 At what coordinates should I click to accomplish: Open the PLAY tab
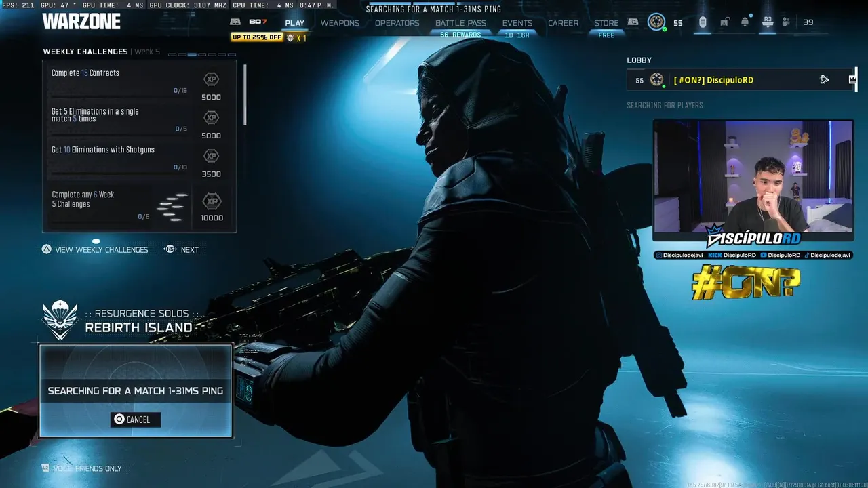pyautogui.click(x=295, y=23)
